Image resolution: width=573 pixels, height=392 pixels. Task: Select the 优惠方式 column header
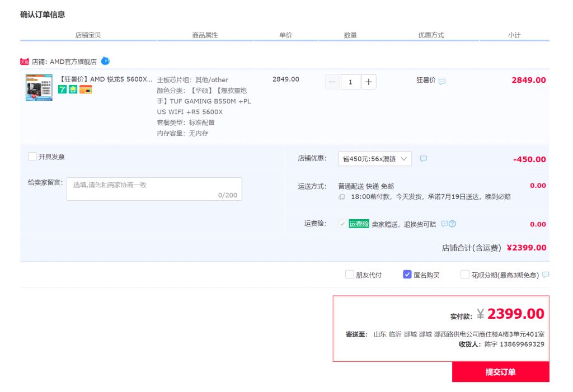(430, 35)
